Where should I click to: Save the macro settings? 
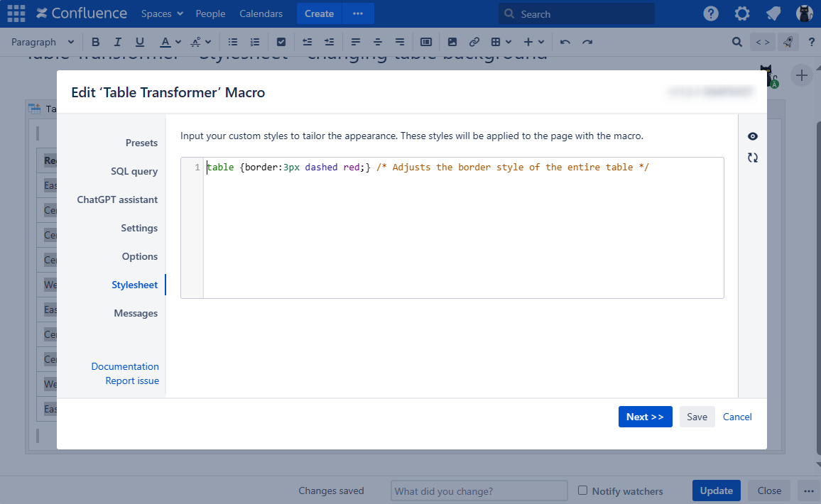697,417
